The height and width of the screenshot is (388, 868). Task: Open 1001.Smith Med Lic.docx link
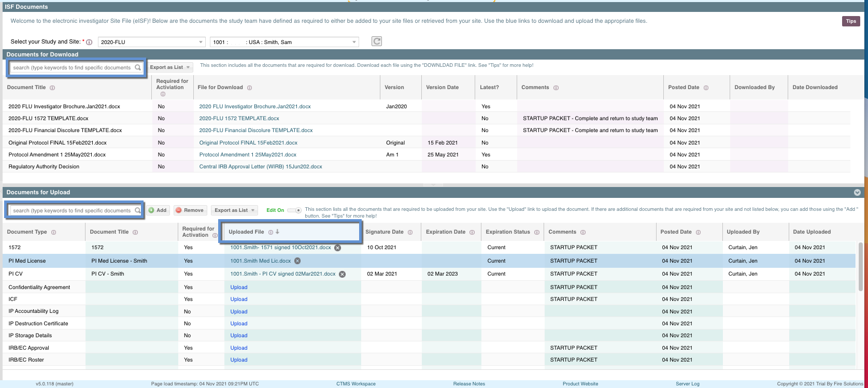(261, 261)
